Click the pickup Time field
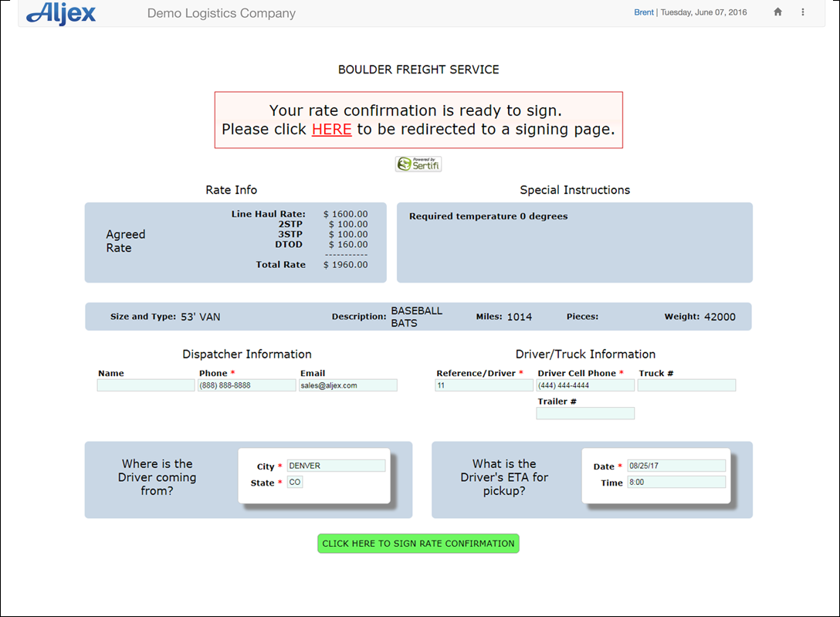 point(676,481)
